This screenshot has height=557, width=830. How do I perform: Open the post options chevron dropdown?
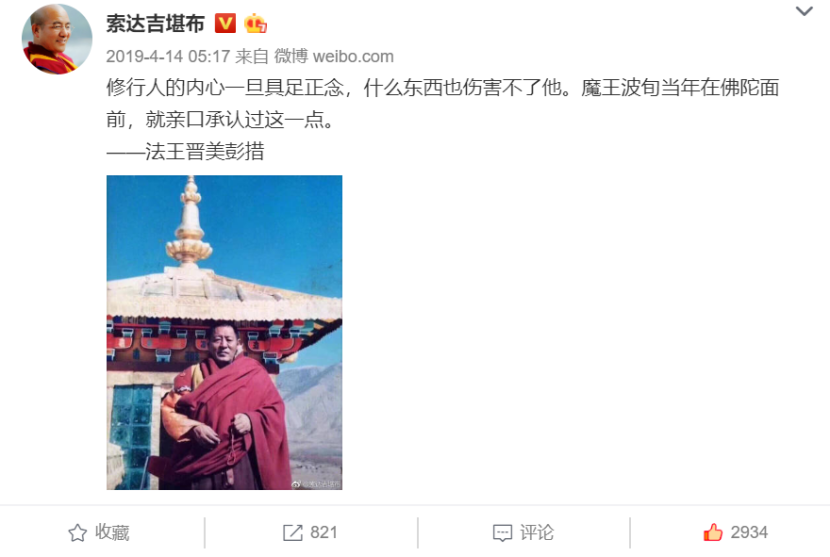804,11
